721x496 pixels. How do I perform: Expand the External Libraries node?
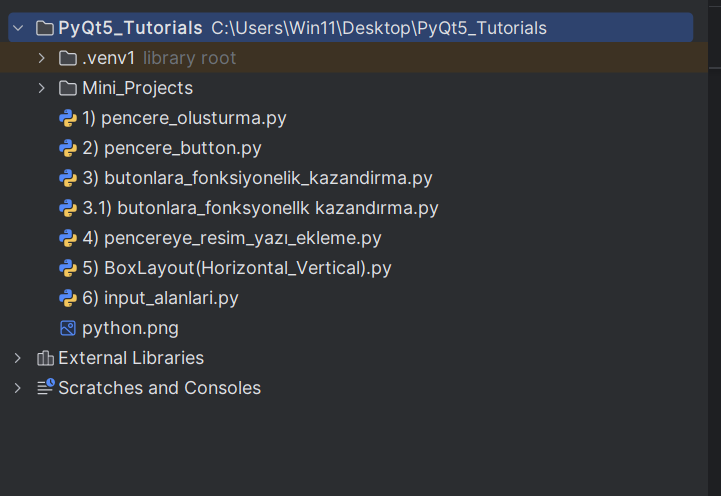pos(18,358)
